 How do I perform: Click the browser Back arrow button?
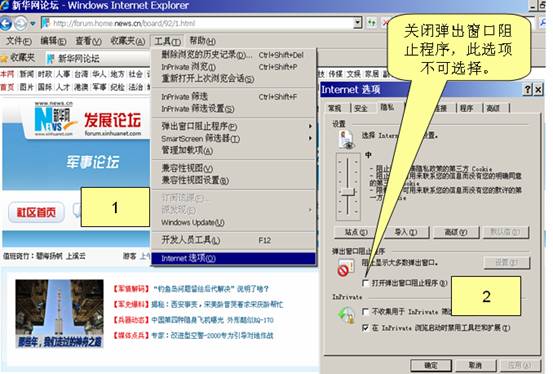6,24
